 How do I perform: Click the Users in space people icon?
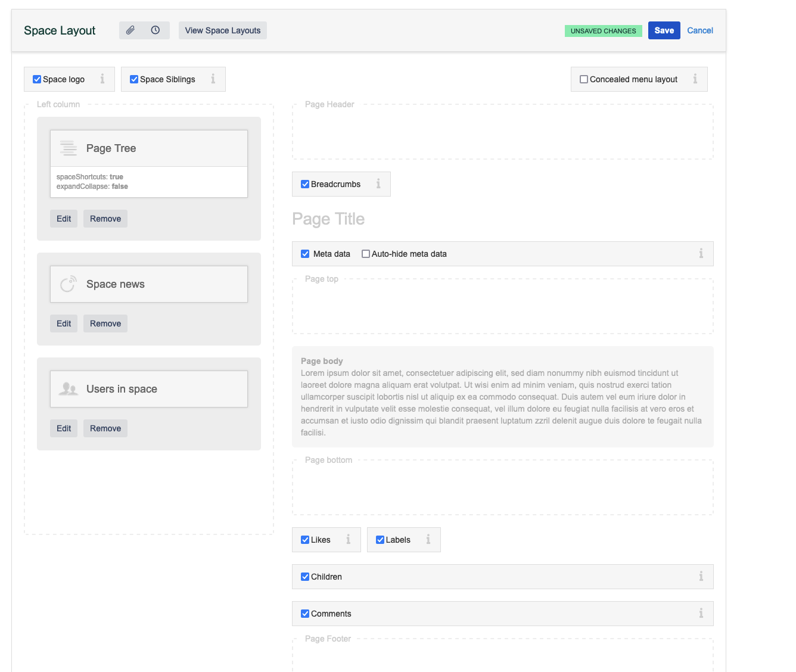click(x=68, y=388)
